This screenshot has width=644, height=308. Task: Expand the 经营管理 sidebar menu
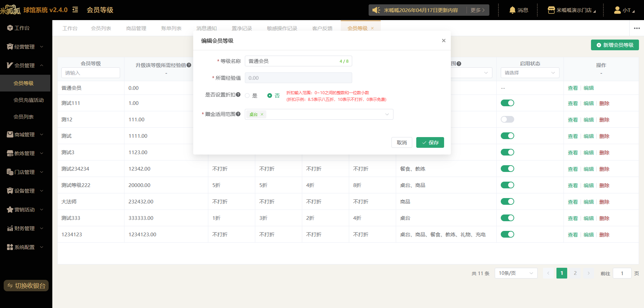[25, 47]
